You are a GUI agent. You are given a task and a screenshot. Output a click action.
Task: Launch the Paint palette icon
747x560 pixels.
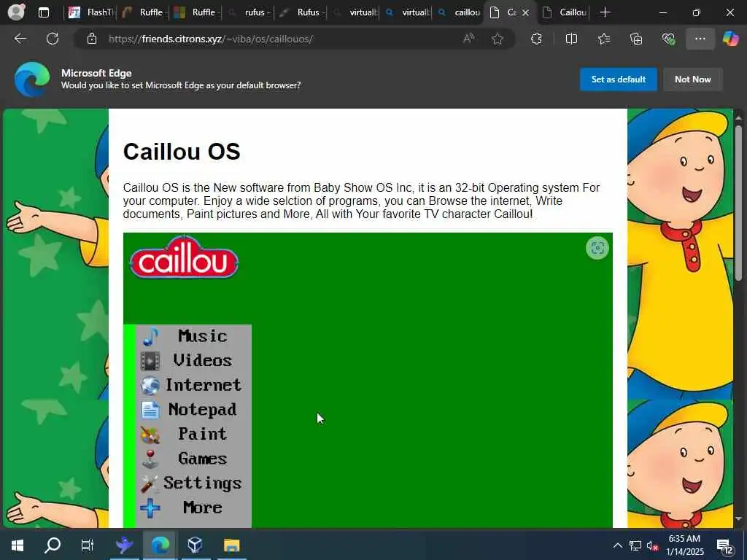150,435
